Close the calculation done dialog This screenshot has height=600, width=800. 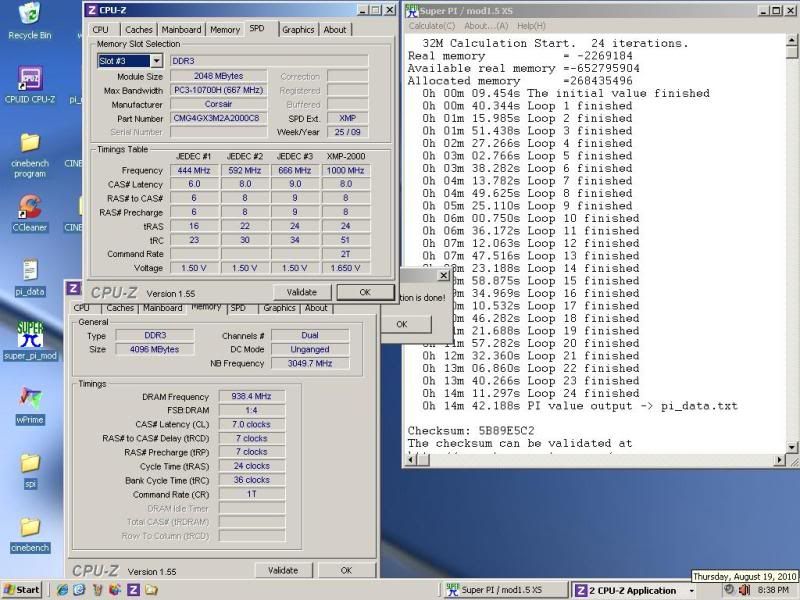click(x=443, y=276)
